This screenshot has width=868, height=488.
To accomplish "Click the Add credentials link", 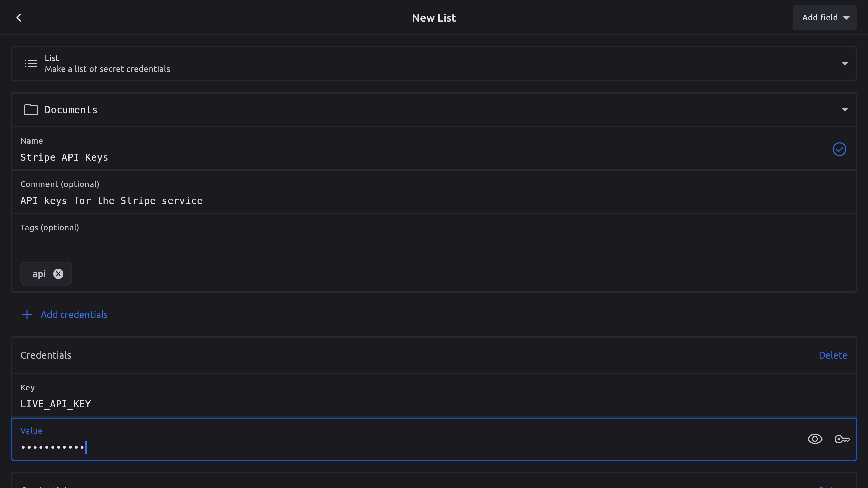I will pos(74,314).
